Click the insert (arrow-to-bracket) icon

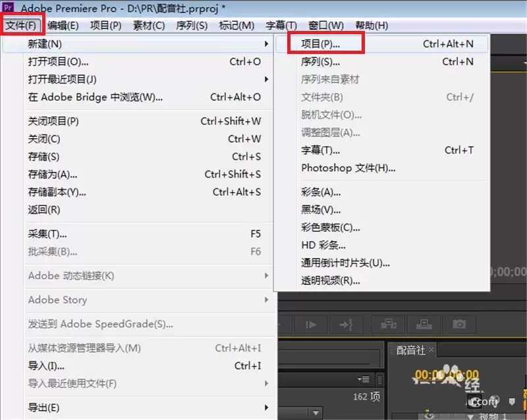(347, 325)
